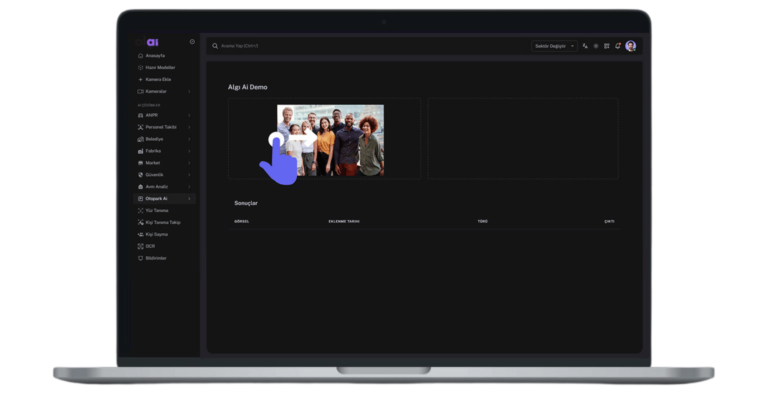The width and height of the screenshot is (768, 393).
Task: Toggle the sidebar pin circle next to logo
Action: coord(192,42)
